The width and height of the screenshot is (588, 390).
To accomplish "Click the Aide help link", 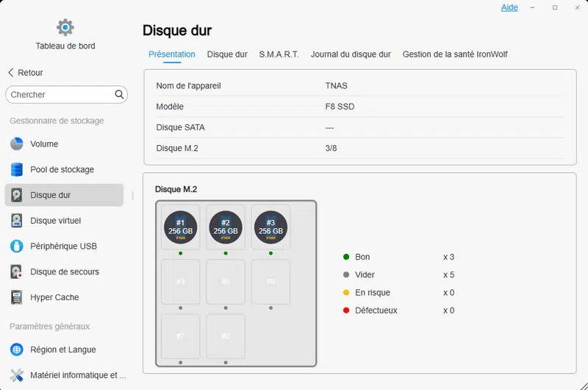I will (x=509, y=7).
